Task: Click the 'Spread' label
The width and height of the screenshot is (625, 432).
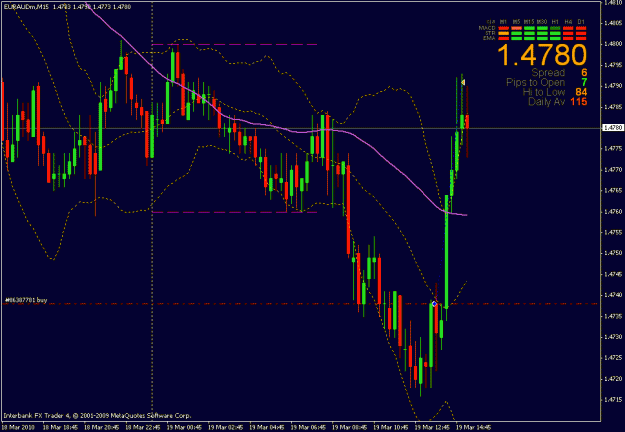Action: click(548, 73)
